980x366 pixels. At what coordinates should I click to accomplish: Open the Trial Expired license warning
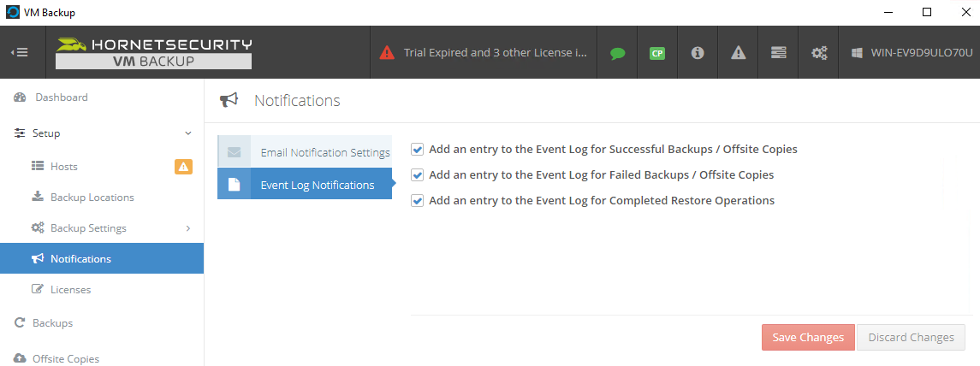click(x=484, y=53)
